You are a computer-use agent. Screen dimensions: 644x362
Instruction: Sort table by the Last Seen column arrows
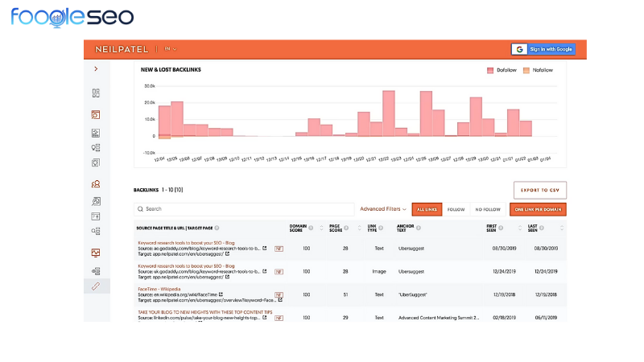(562, 228)
